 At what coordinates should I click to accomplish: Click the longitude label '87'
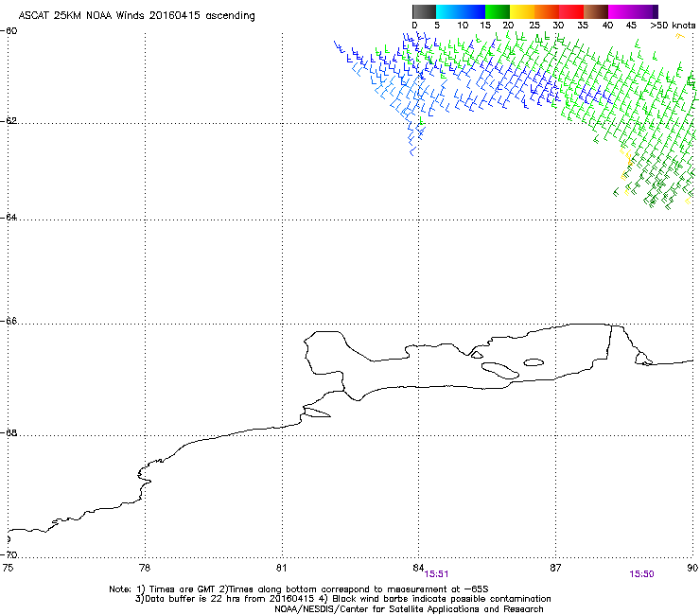click(555, 568)
